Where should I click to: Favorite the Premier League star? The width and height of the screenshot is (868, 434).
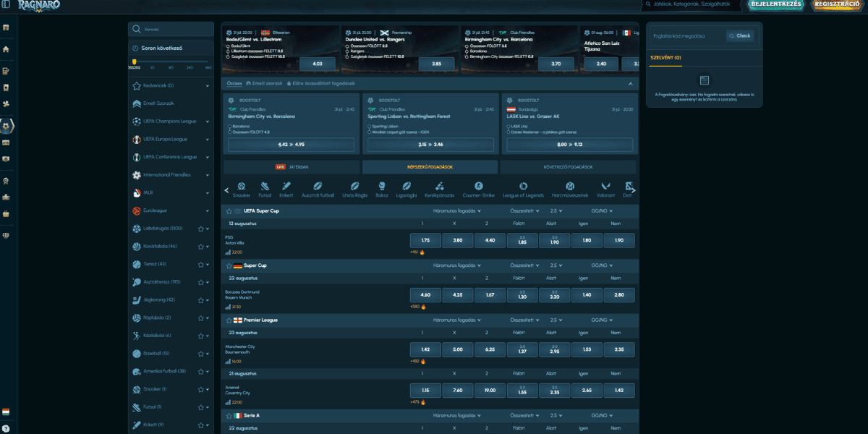(229, 320)
